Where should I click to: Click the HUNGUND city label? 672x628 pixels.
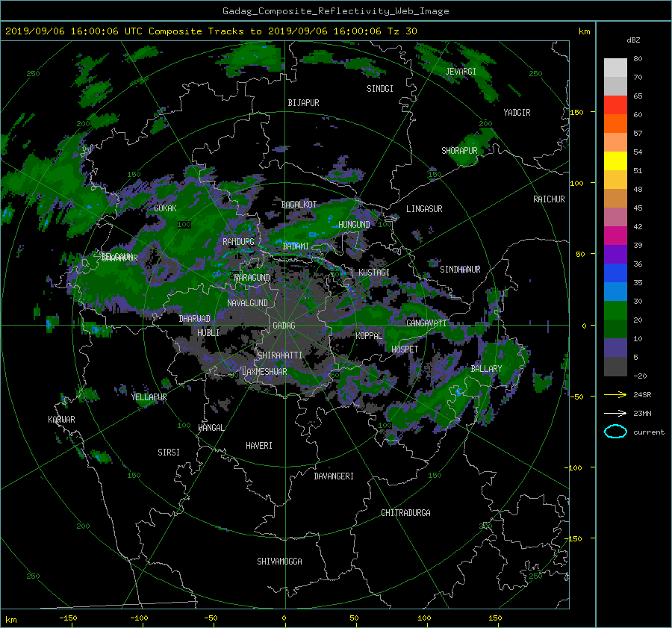[x=354, y=225]
